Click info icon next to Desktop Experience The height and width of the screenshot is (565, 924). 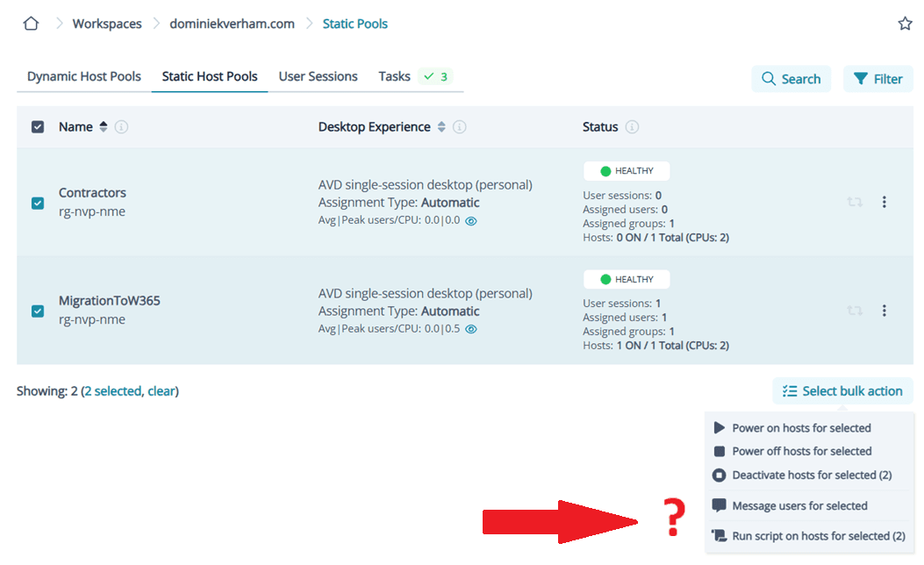tap(459, 127)
